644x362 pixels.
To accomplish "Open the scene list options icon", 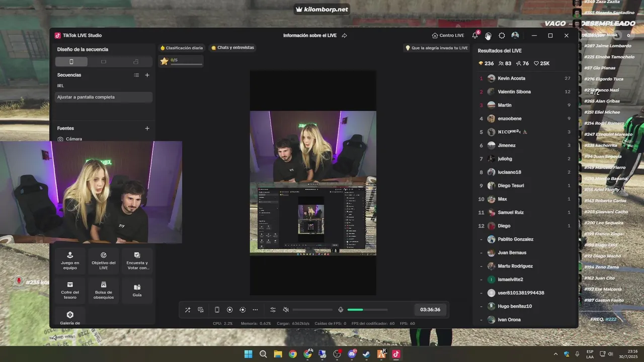I will click(136, 75).
